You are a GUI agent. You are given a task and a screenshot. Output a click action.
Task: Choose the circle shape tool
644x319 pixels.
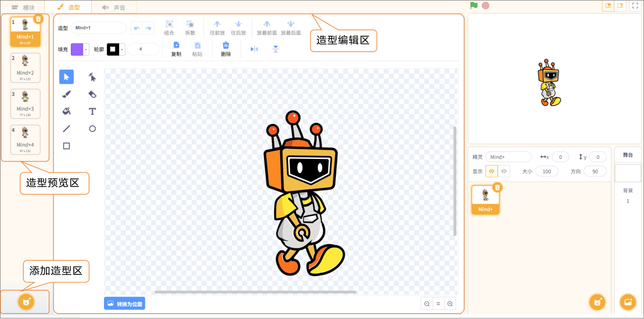(92, 129)
